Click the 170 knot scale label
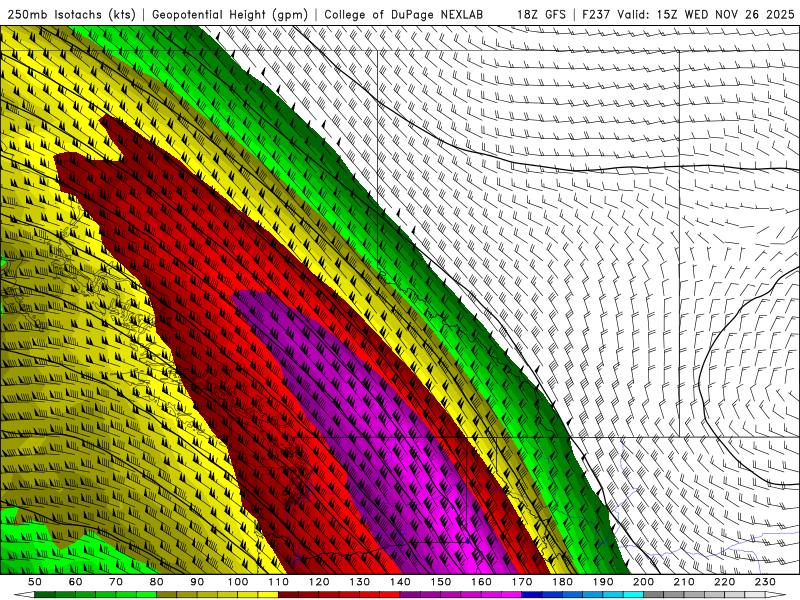The width and height of the screenshot is (800, 600). tap(522, 582)
